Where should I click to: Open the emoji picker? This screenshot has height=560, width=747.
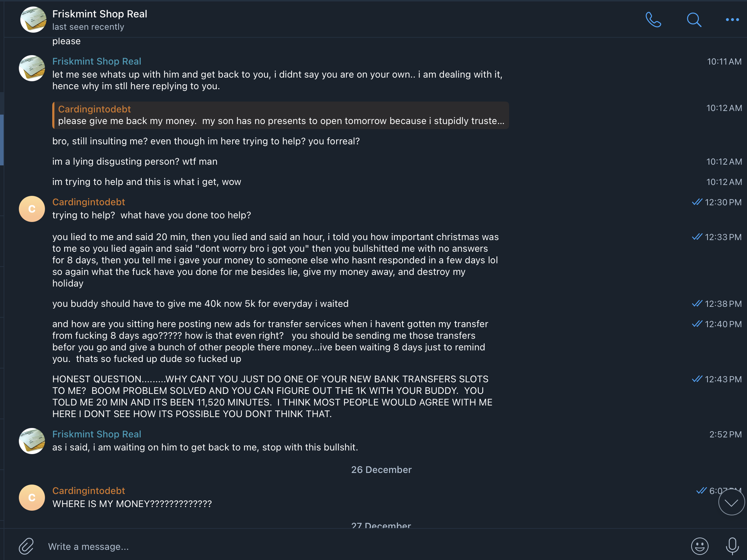(x=699, y=546)
